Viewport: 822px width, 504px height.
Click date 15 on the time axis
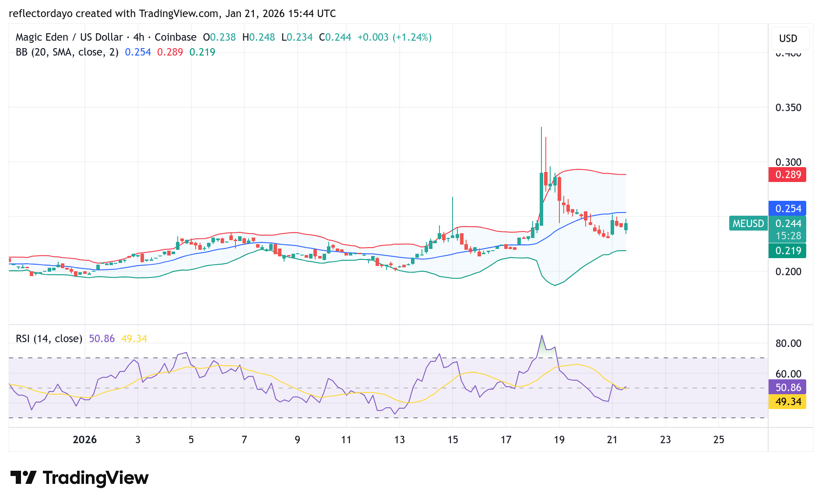(x=453, y=440)
